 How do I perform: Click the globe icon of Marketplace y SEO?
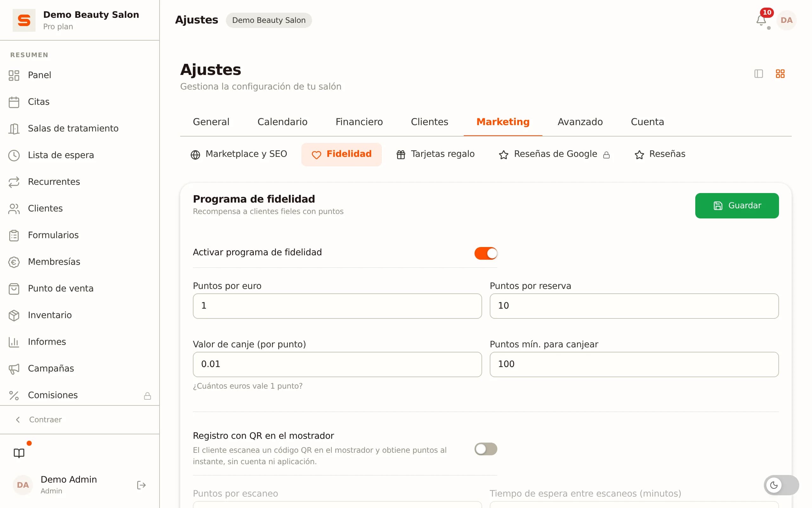point(195,155)
